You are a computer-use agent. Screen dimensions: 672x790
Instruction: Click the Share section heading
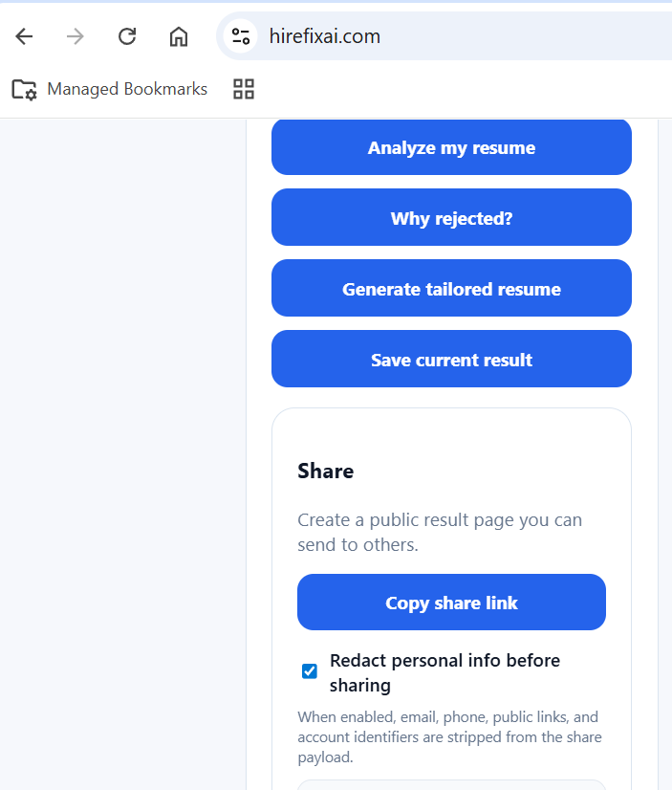tap(325, 471)
